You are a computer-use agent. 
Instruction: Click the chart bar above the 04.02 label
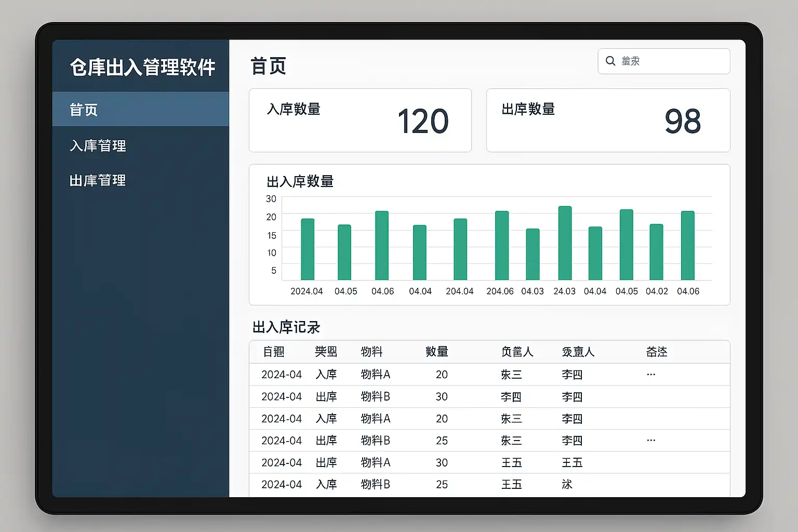point(656,252)
